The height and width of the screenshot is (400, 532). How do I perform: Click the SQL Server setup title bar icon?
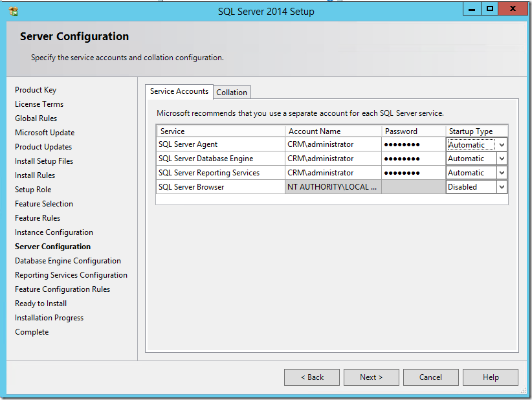14,12
